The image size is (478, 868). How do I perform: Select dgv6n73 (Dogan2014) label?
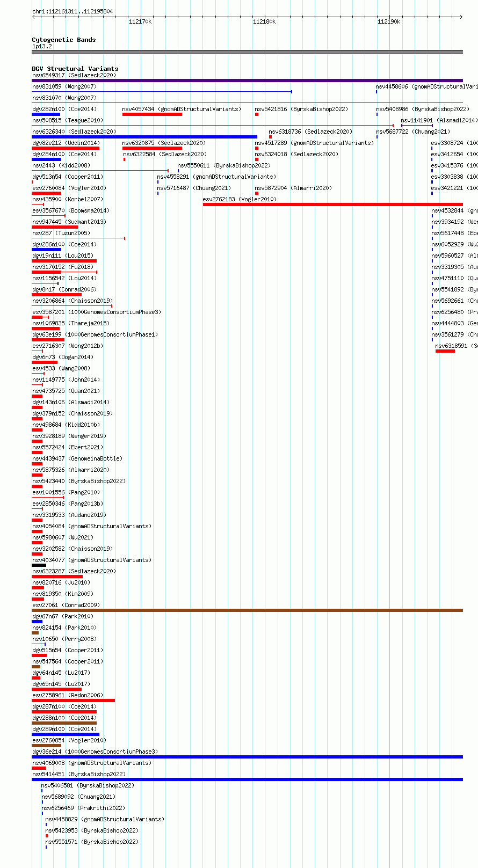tap(63, 357)
